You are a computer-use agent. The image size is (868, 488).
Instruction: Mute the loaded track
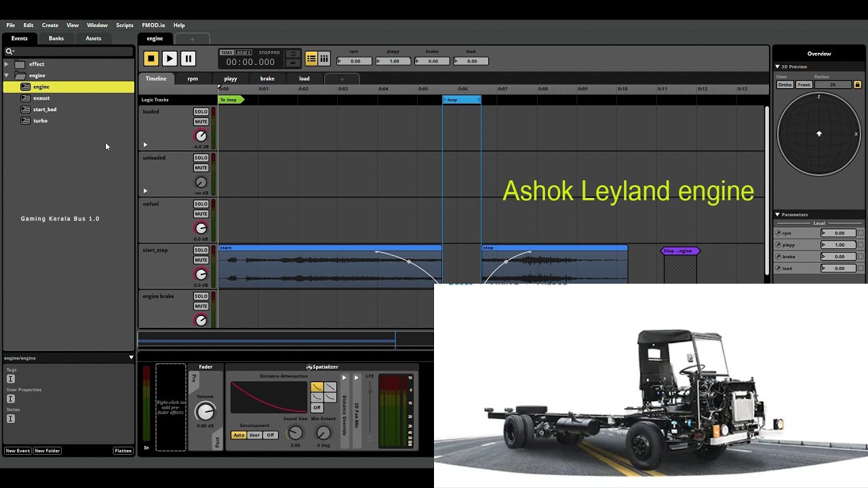201,122
